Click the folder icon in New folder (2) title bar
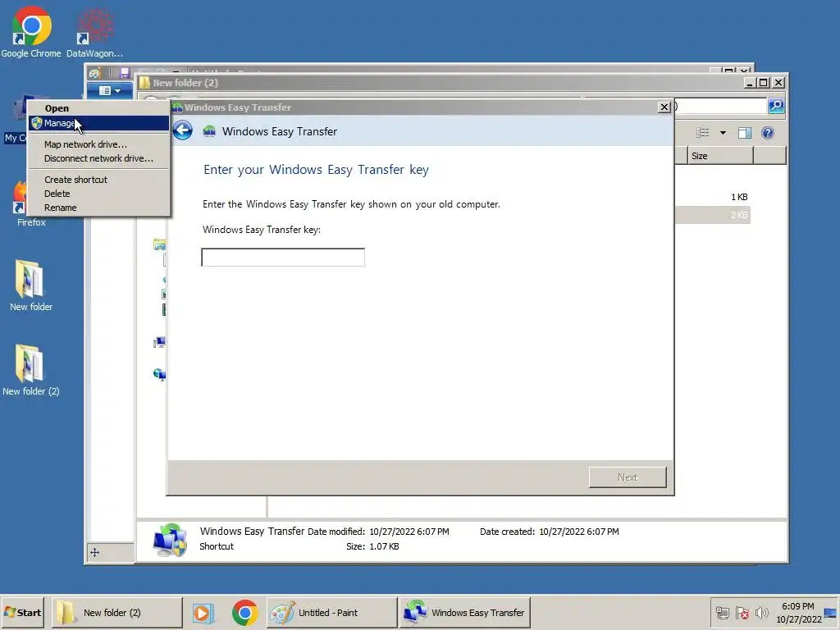Screen dimensions: 840x630 click(144, 83)
